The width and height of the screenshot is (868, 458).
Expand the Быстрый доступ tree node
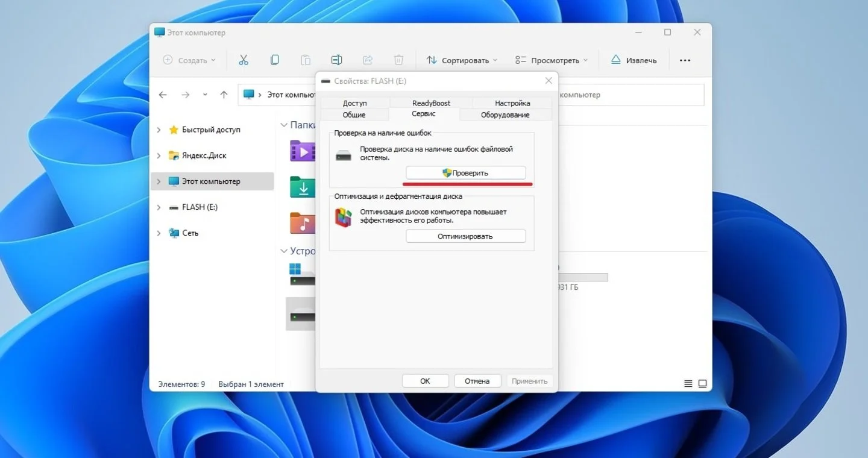(159, 130)
